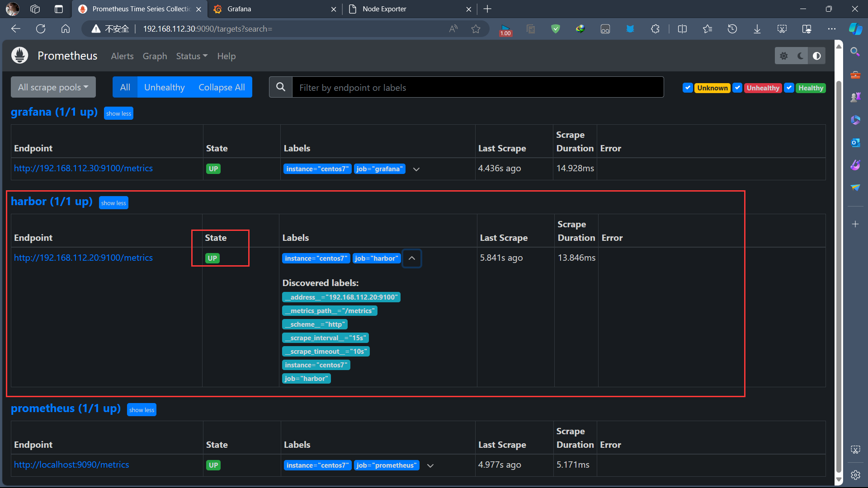Uncheck the Unhealthy state checkbox
This screenshot has width=868, height=488.
pyautogui.click(x=737, y=88)
